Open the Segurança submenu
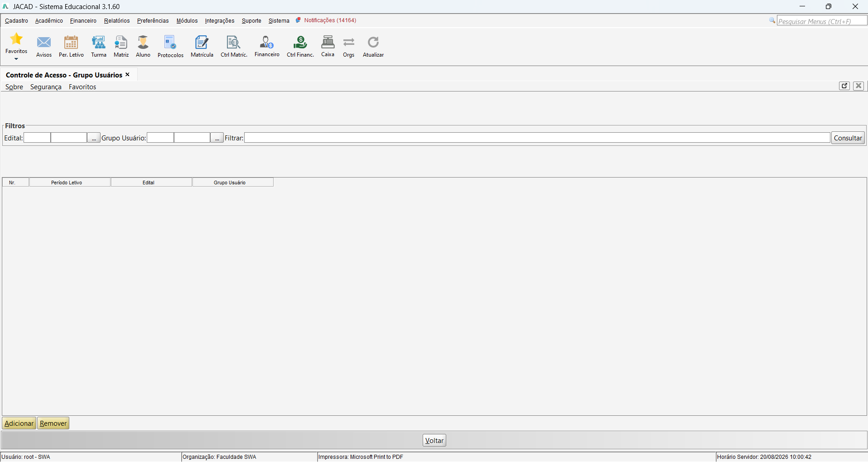The image size is (868, 462). [x=46, y=87]
